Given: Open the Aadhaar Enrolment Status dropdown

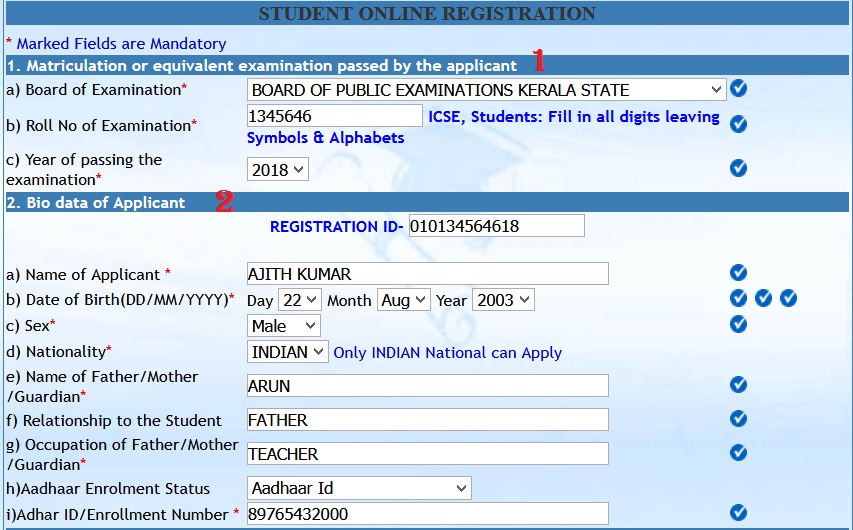Looking at the screenshot, I should click(x=359, y=488).
